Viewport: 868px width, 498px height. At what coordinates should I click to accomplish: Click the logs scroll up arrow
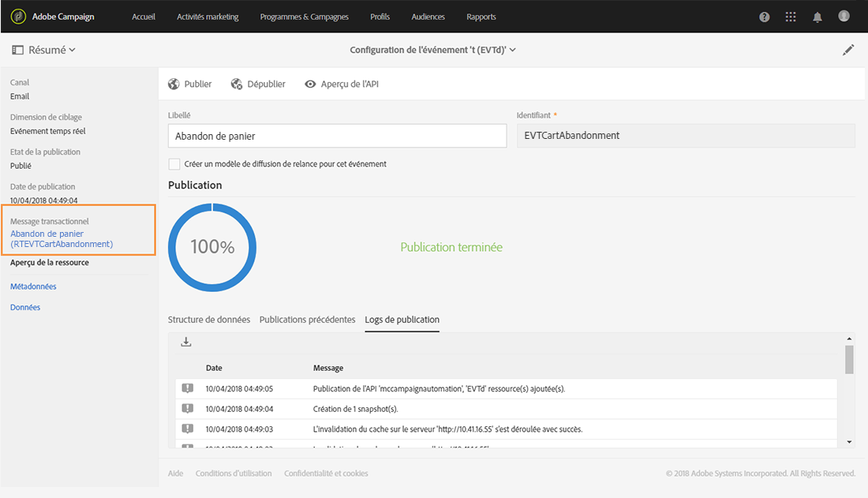(849, 338)
